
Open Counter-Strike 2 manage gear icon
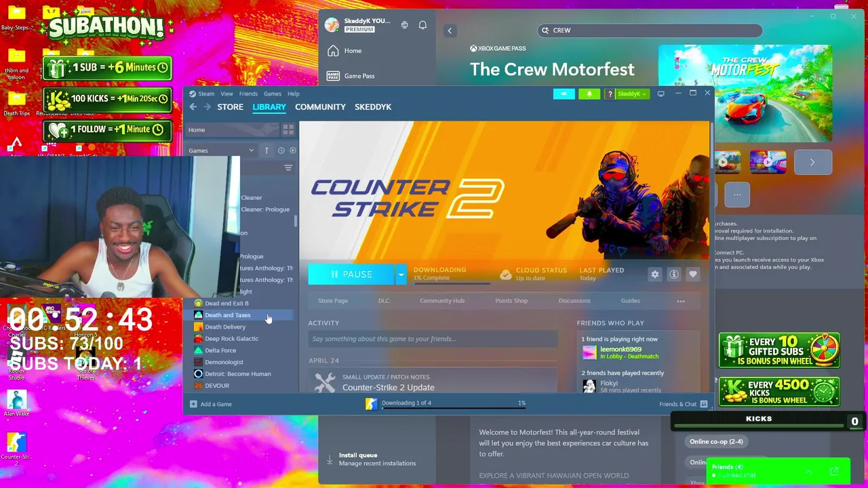point(654,274)
